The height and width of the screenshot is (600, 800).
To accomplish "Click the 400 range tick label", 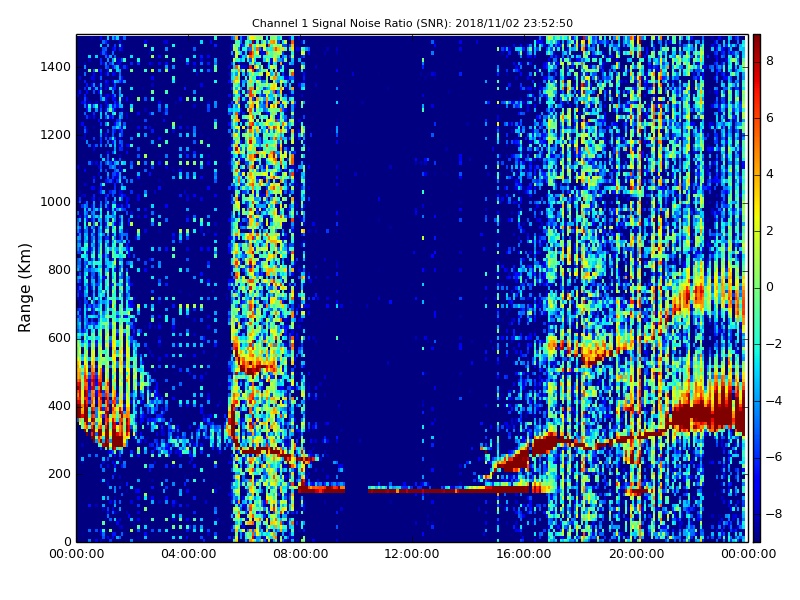I will [x=59, y=406].
